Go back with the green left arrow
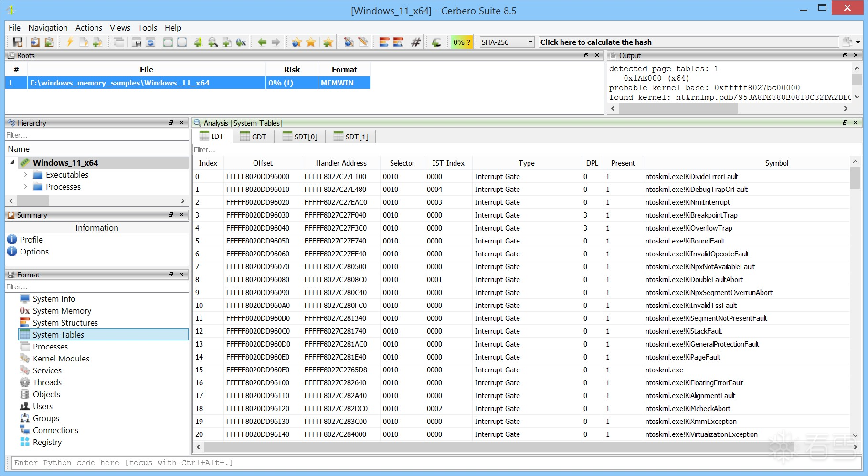This screenshot has height=476, width=868. 262,42
